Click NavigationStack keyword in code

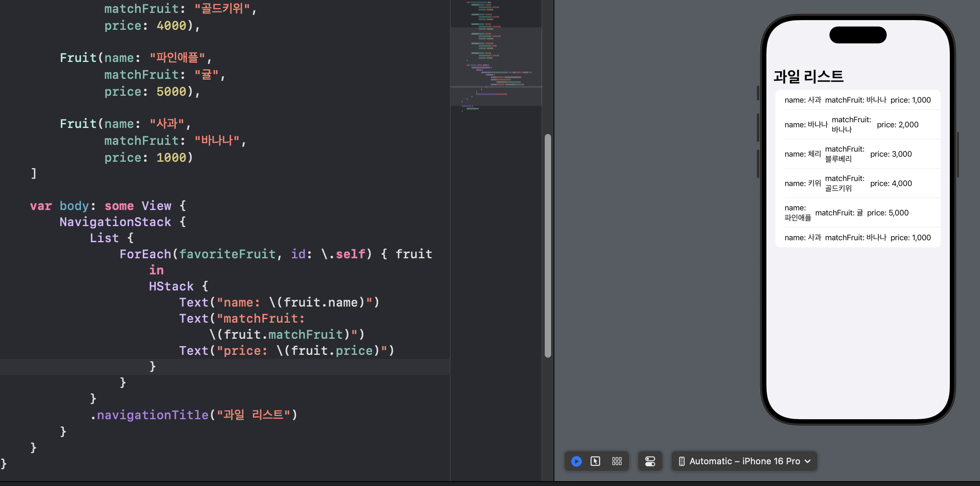click(x=115, y=222)
